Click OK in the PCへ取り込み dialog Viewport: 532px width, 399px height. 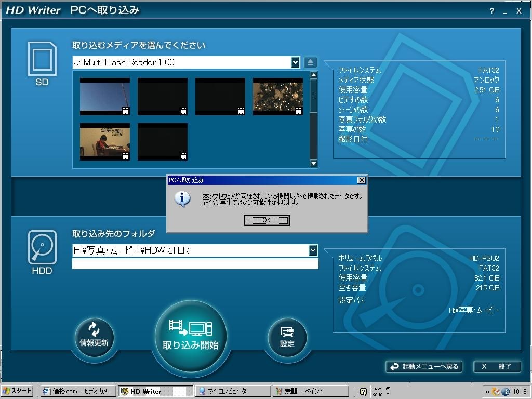267,220
